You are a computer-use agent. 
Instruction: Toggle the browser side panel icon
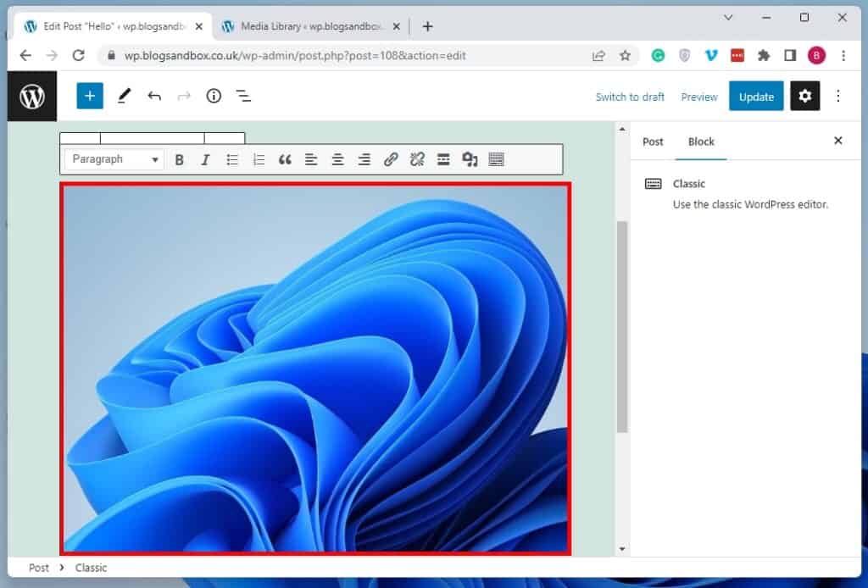coord(790,55)
